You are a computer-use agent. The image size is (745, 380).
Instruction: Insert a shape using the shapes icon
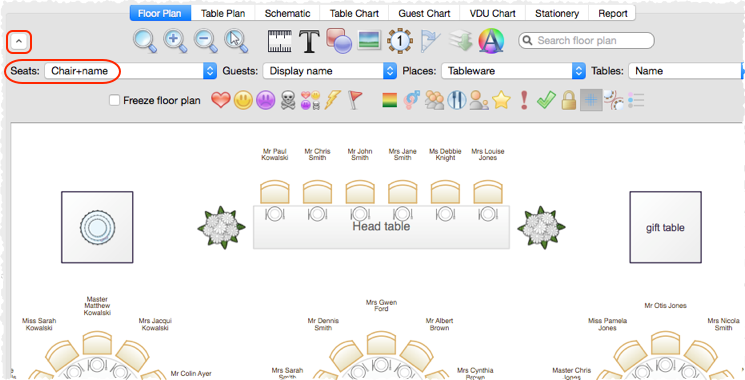(x=339, y=41)
